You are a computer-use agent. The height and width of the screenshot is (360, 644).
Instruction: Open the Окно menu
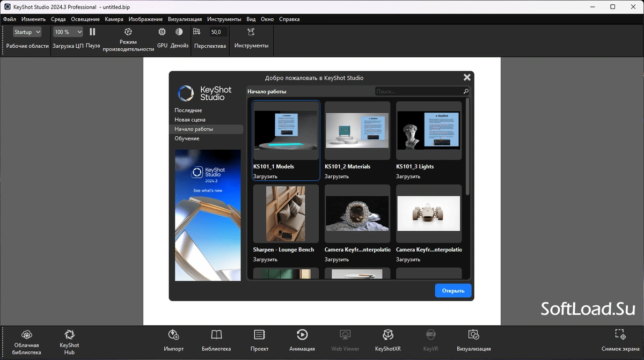tap(267, 19)
